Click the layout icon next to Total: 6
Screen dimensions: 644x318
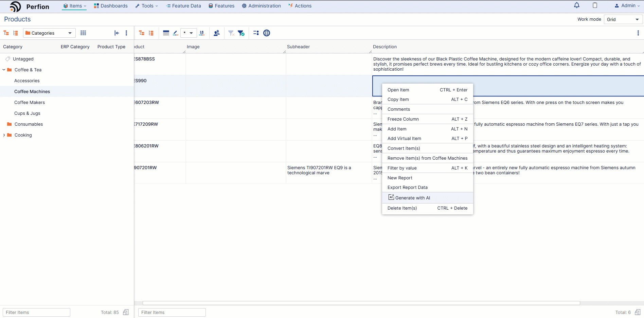tap(638, 312)
